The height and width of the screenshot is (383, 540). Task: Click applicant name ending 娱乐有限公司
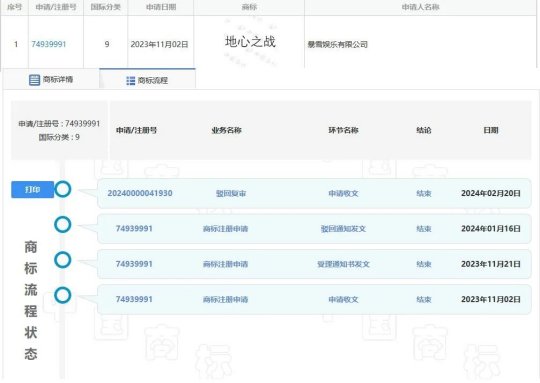coord(338,44)
